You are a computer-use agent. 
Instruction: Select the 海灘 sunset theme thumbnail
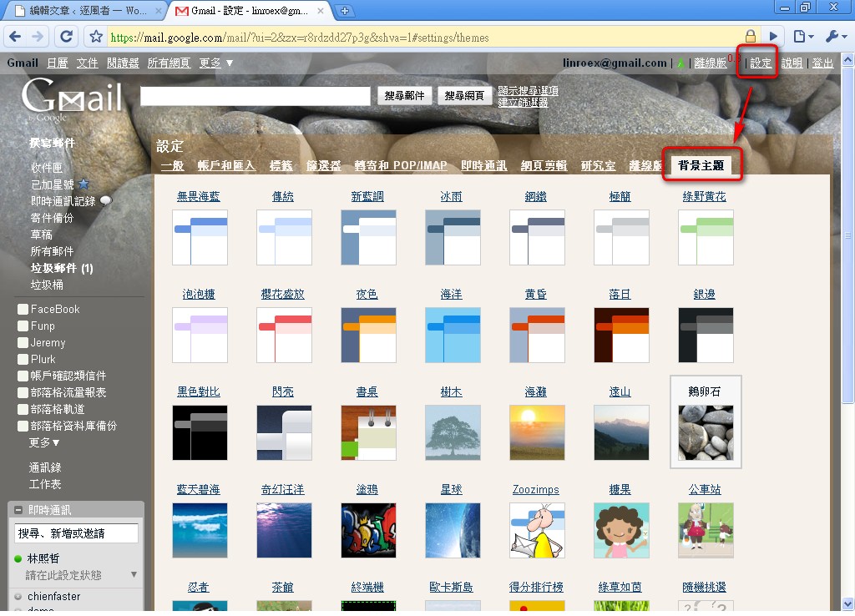click(x=537, y=432)
